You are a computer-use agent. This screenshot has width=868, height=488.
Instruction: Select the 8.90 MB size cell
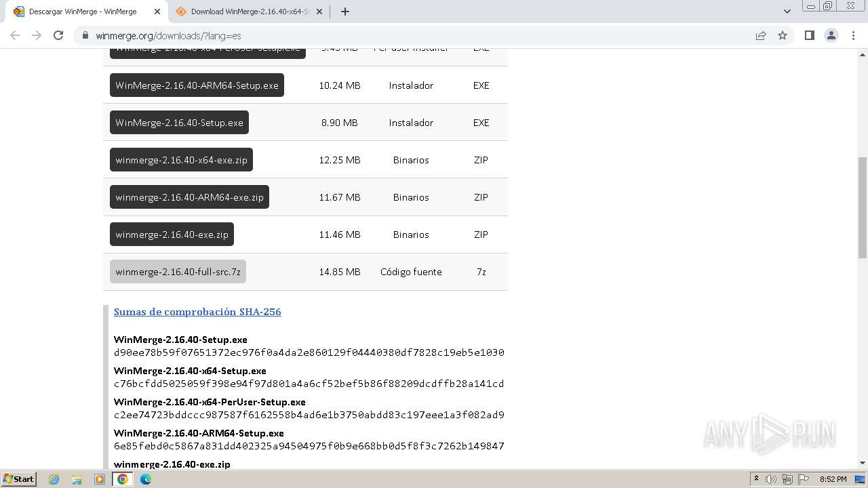340,123
